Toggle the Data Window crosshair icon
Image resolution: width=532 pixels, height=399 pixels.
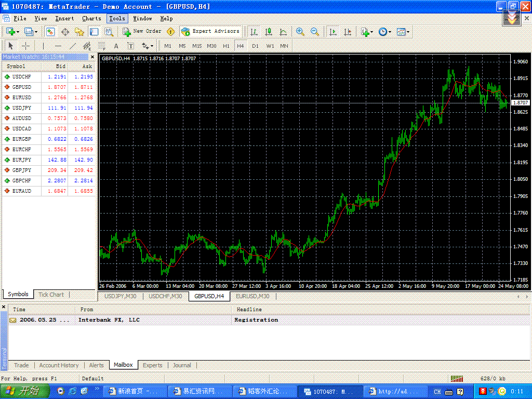[x=65, y=32]
